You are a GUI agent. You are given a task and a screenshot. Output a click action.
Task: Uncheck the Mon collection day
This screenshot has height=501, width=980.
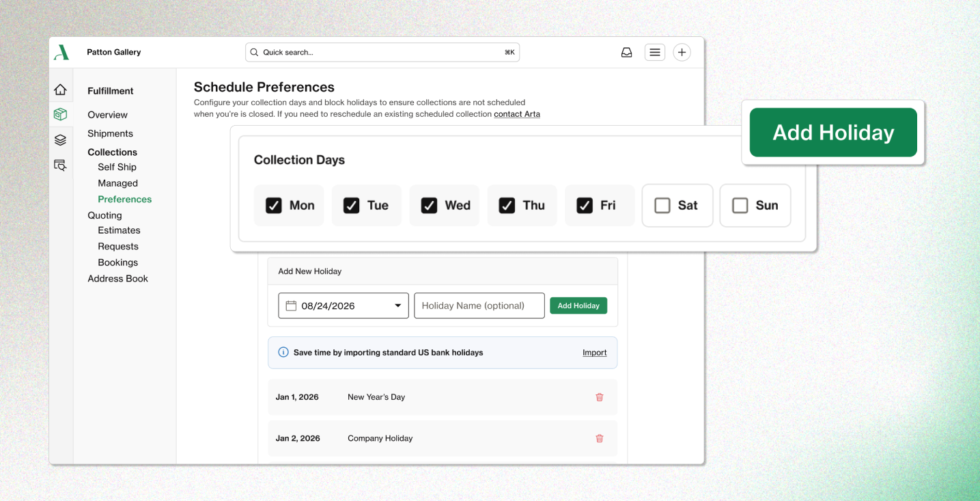click(x=274, y=206)
